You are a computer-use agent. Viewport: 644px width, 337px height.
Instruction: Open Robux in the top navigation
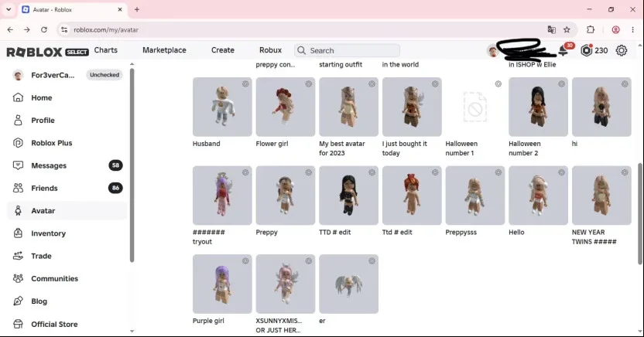coord(270,50)
